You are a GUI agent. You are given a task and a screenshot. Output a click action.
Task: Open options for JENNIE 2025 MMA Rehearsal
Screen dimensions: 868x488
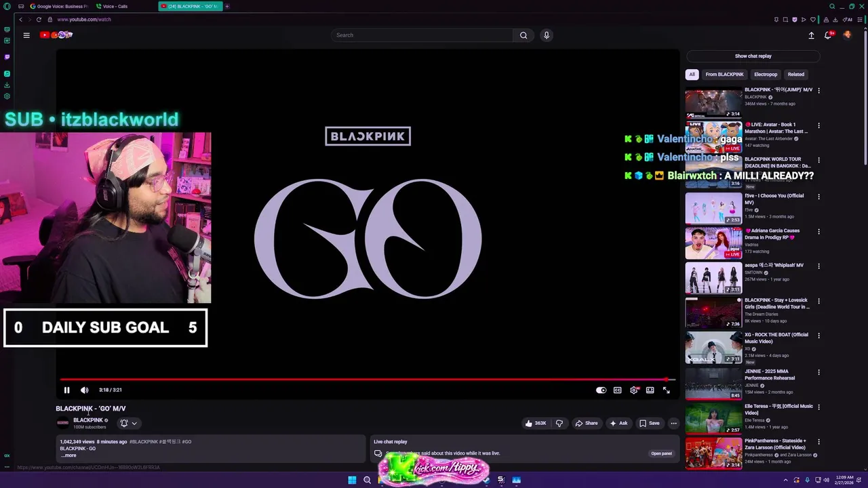click(x=818, y=372)
